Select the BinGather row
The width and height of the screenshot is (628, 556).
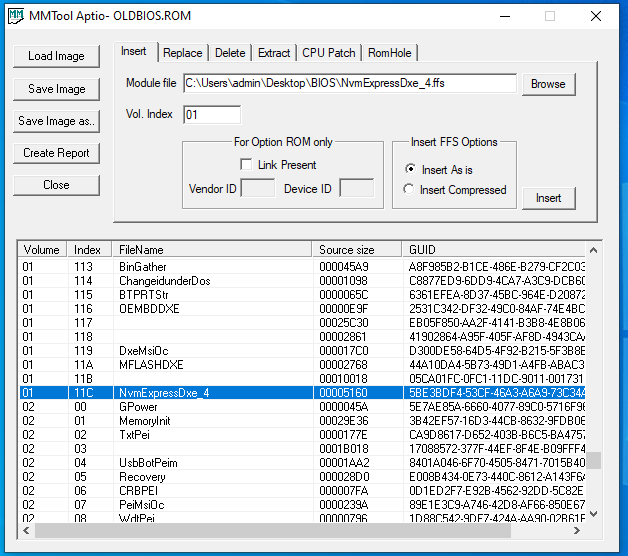(302, 267)
